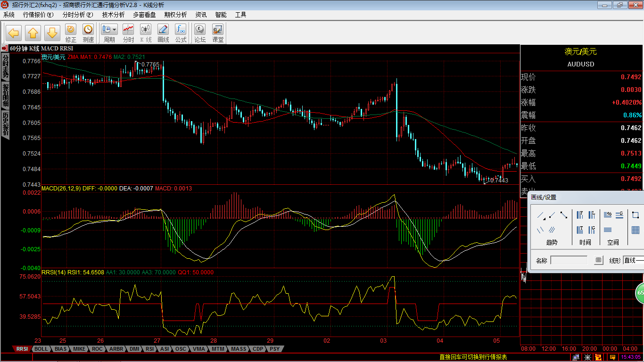Click the list button beside the name field
Viewport: 644px width, 362px height.
[599, 260]
